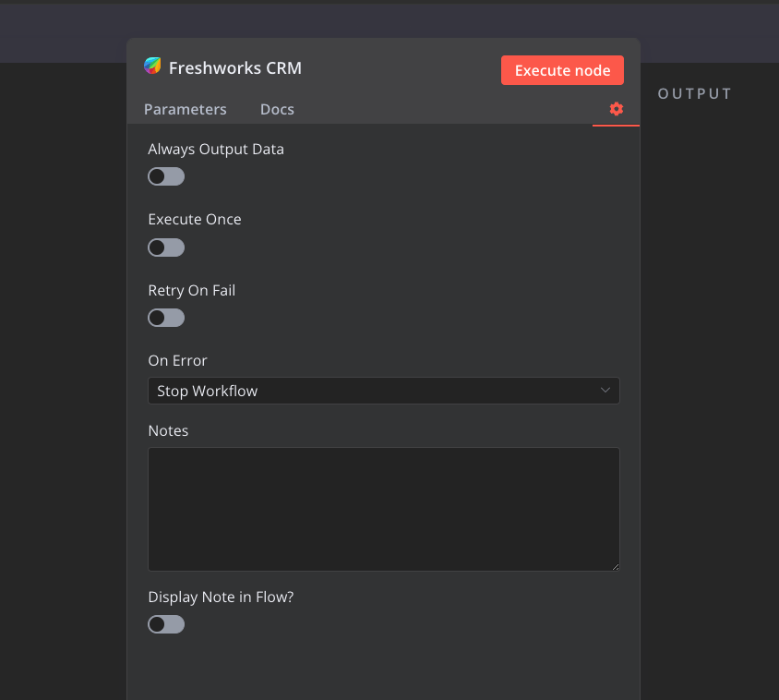779x700 pixels.
Task: Click the Retry On Fail label
Action: point(192,290)
